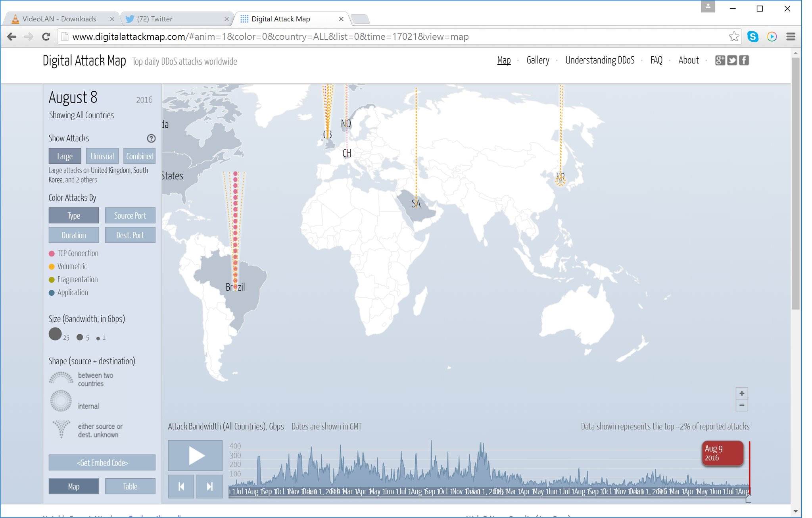This screenshot has width=812, height=518.
Task: Switch to Table view button
Action: (x=130, y=486)
